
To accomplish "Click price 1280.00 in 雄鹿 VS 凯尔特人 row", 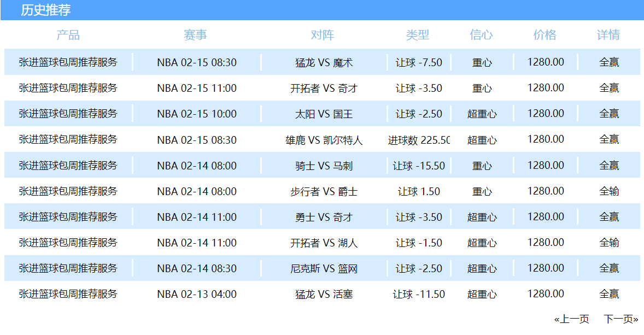I will tap(546, 139).
